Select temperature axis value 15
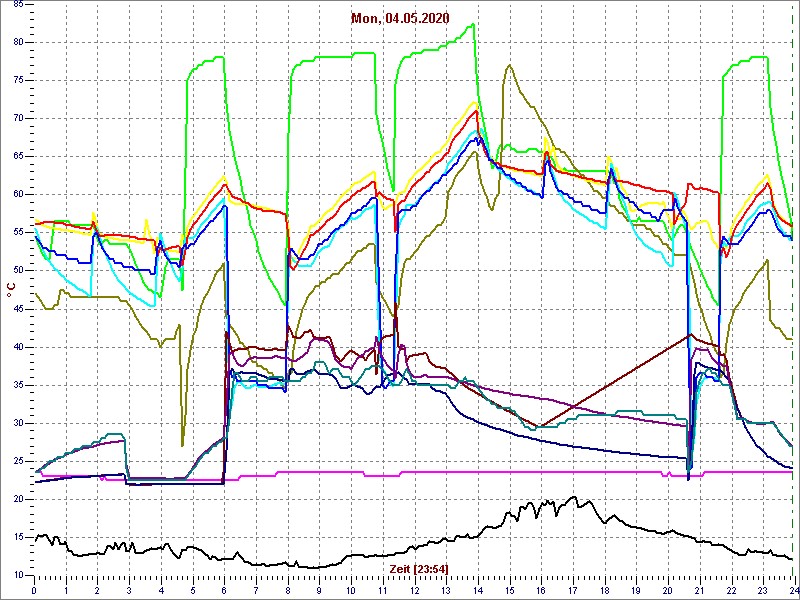800x600 pixels. pyautogui.click(x=17, y=537)
